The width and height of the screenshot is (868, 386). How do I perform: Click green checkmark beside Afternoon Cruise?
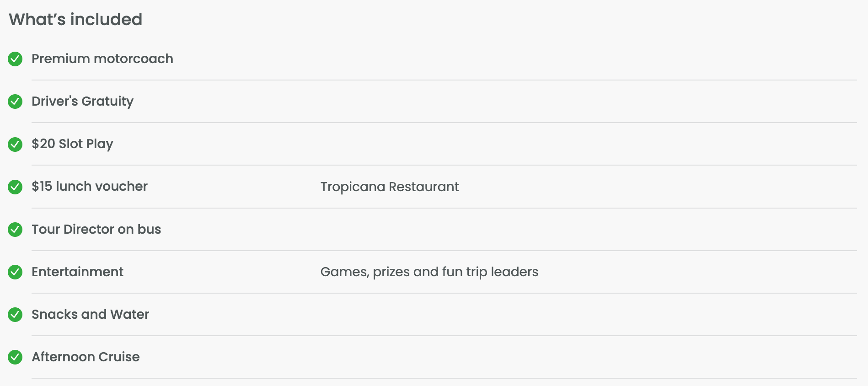[15, 357]
